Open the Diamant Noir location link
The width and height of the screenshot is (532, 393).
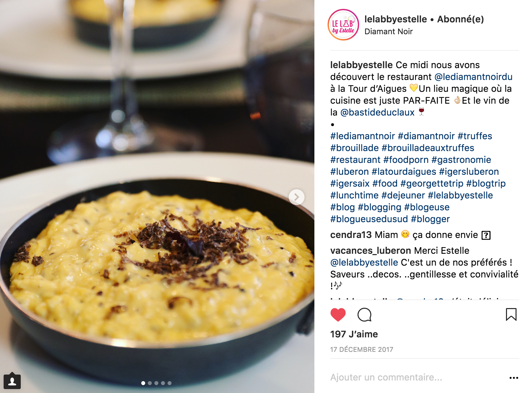(x=388, y=32)
